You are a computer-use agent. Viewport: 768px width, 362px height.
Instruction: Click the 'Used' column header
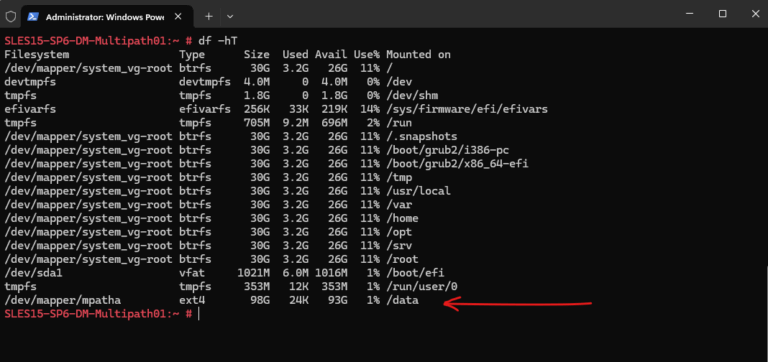(295, 54)
